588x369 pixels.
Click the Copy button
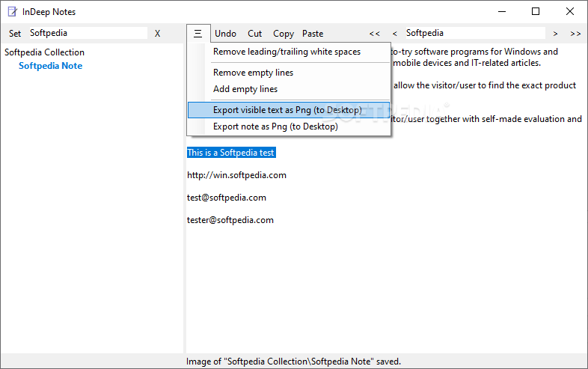coord(284,34)
